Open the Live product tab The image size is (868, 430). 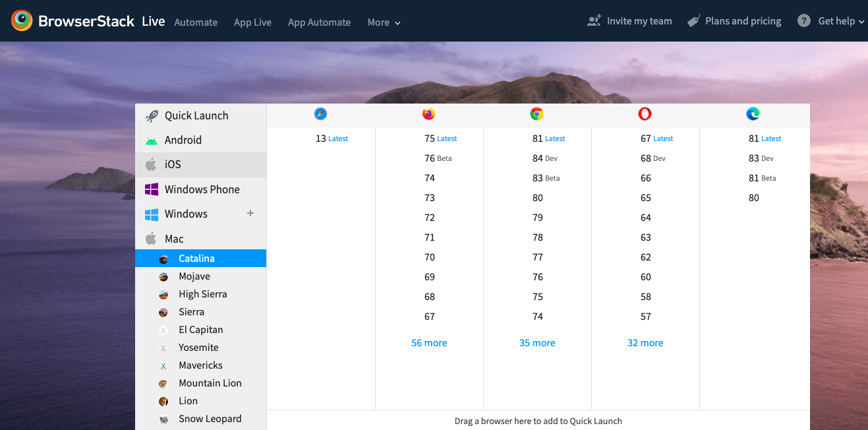pos(154,21)
